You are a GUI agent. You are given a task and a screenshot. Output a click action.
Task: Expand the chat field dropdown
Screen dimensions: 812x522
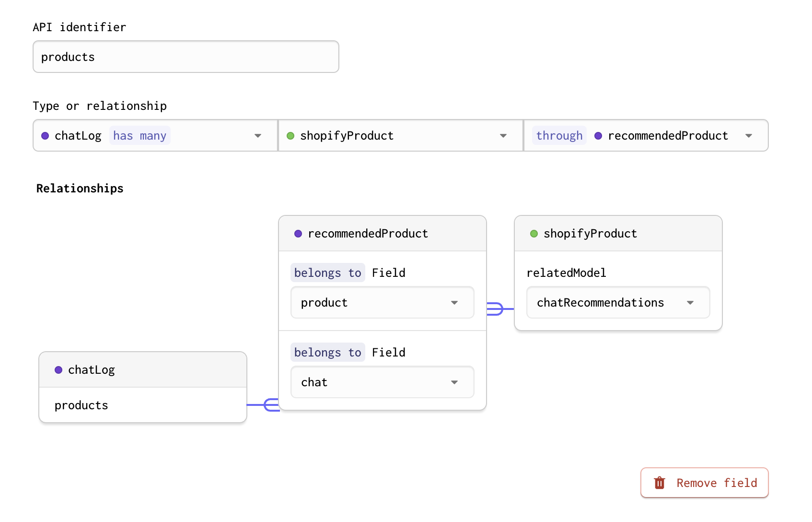tap(383, 382)
